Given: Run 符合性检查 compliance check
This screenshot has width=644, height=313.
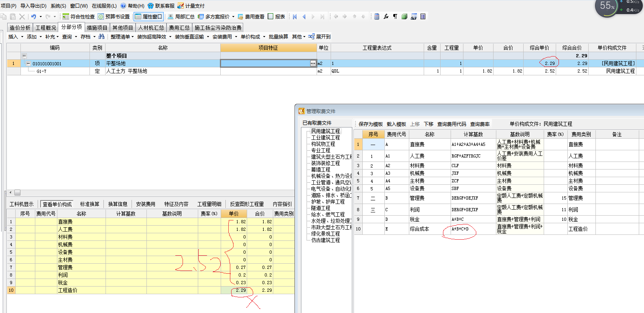Looking at the screenshot, I should pyautogui.click(x=79, y=16).
